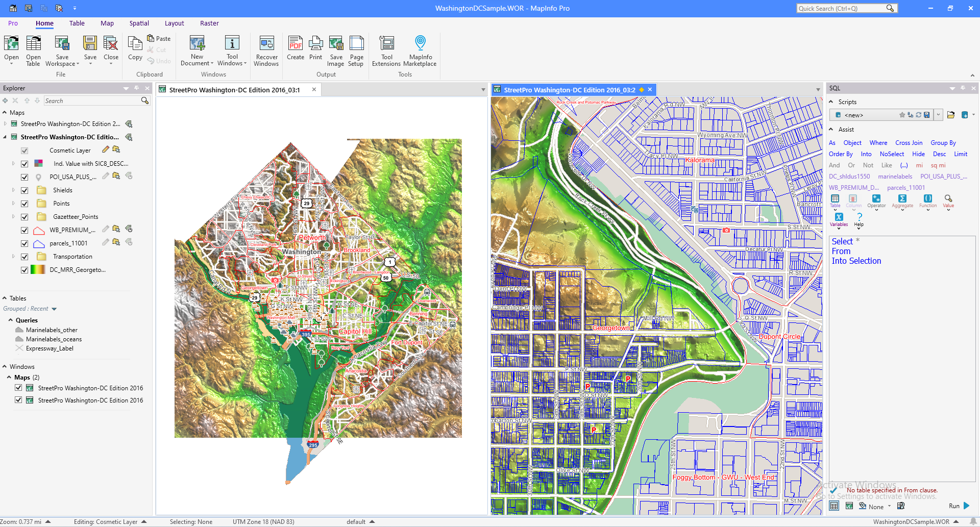Screen dimensions: 980x527
Task: Click the save script disk icon
Action: click(x=927, y=115)
